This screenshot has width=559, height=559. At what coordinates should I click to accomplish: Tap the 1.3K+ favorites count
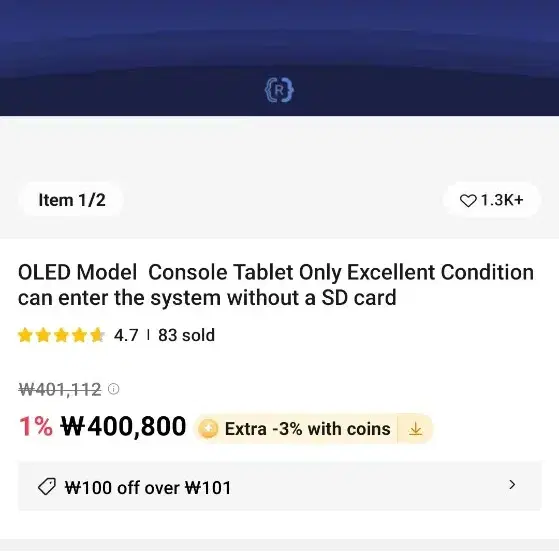click(502, 200)
